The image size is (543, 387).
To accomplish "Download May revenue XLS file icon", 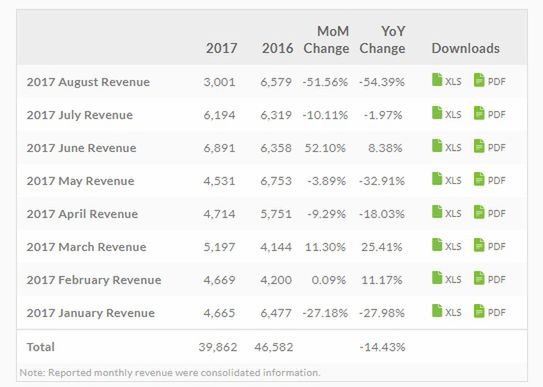I will pos(437,179).
